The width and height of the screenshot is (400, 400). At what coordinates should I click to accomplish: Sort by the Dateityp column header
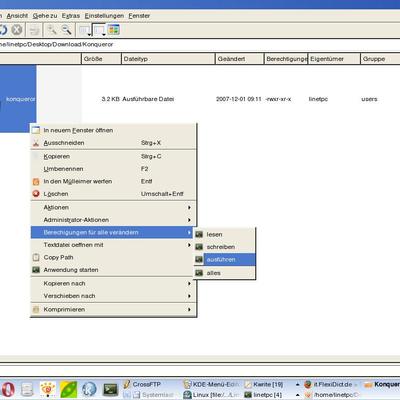pos(168,59)
